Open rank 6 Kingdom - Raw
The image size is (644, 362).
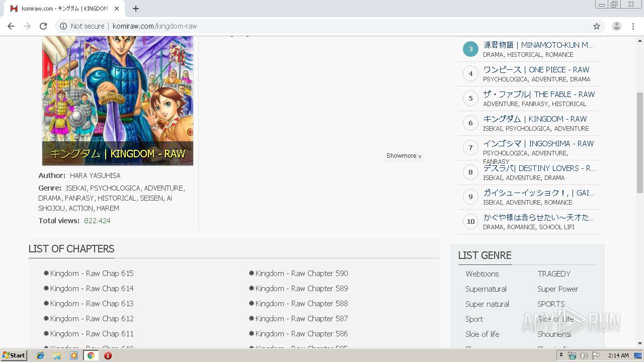point(535,119)
